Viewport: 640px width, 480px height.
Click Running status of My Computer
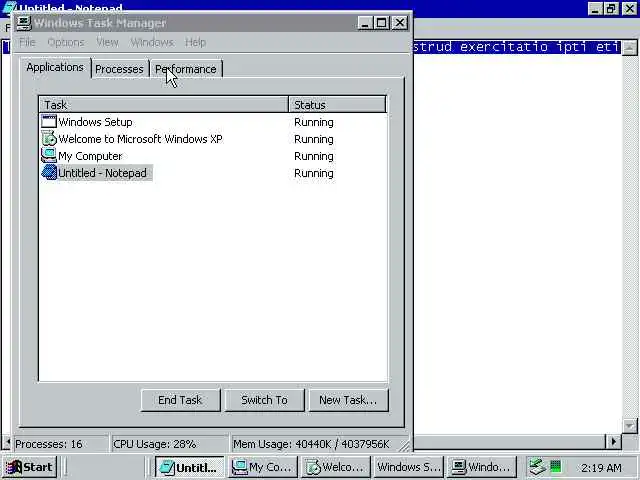click(x=314, y=156)
